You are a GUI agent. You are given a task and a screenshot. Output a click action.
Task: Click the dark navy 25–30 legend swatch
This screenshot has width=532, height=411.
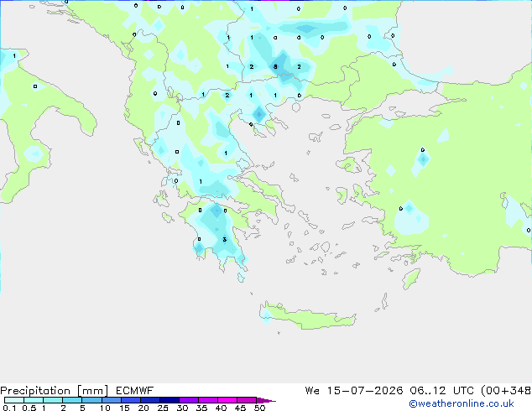click(x=170, y=400)
